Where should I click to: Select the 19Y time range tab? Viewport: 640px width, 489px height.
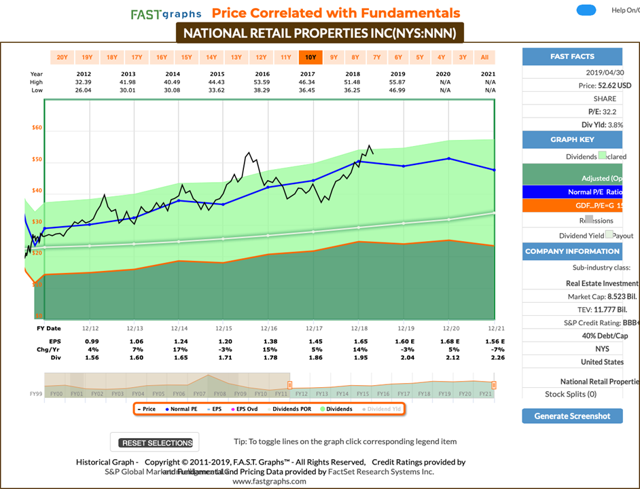coord(87,57)
